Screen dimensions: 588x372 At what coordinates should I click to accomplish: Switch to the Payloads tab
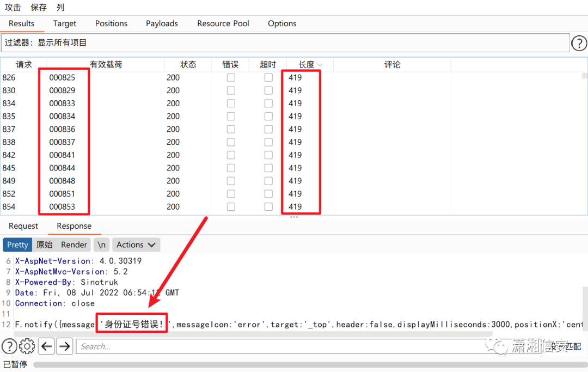coord(162,23)
